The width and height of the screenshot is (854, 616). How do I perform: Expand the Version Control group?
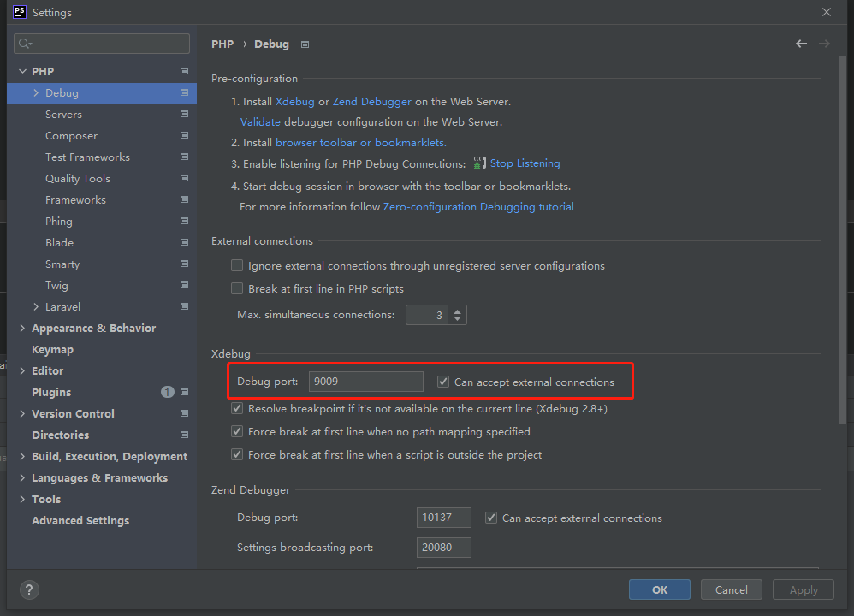tap(22, 413)
